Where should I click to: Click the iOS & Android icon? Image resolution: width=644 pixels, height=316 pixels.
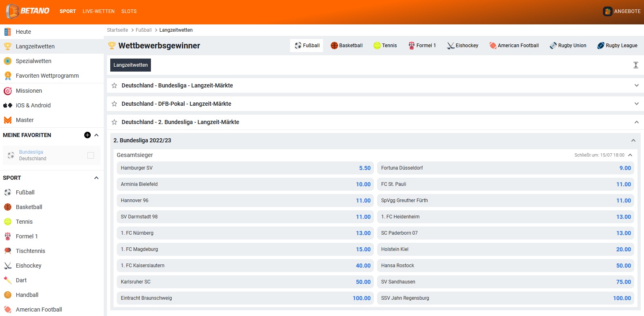[x=8, y=105]
